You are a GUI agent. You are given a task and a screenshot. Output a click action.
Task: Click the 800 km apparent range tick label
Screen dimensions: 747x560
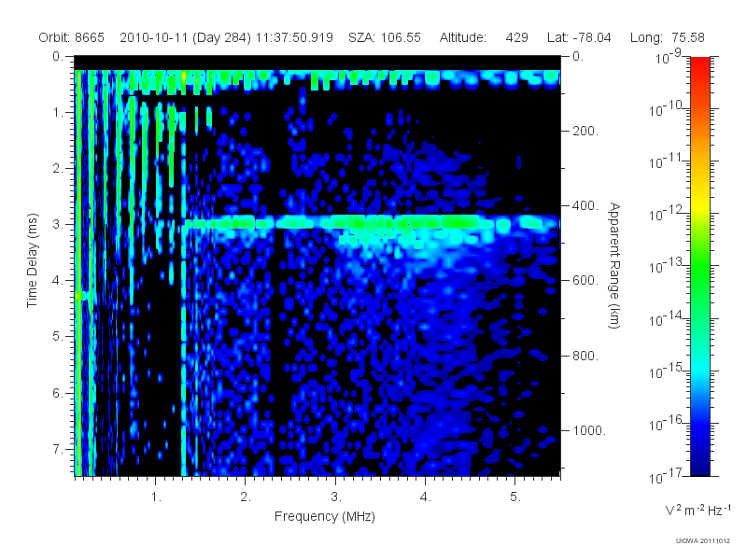click(585, 356)
